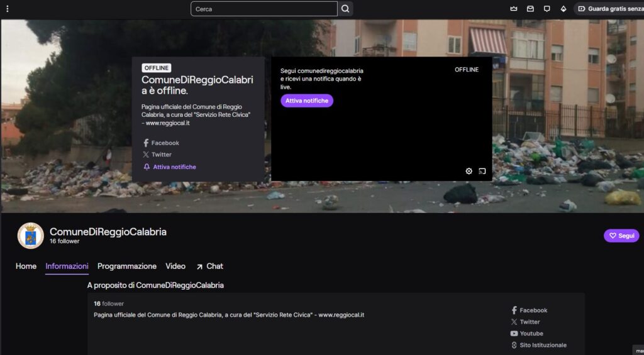Screen dimensions: 644x355
Task: Open the Bits diamond icon
Action: pos(563,9)
